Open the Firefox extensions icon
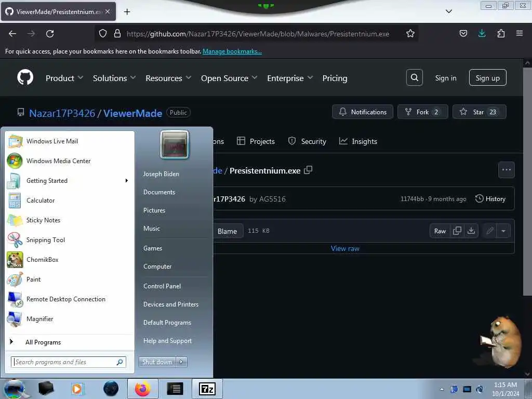The image size is (532, 399). click(x=501, y=33)
